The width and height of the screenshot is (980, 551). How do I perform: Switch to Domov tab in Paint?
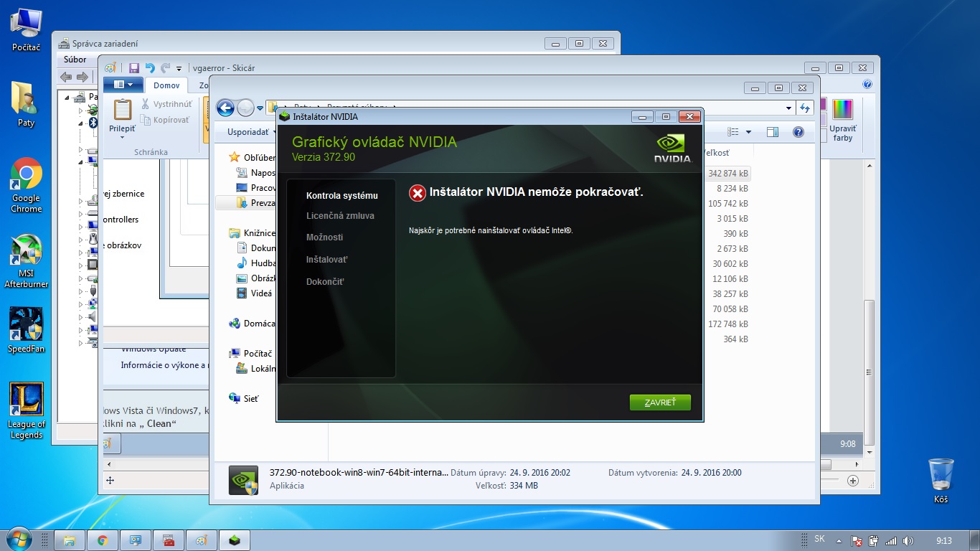166,85
